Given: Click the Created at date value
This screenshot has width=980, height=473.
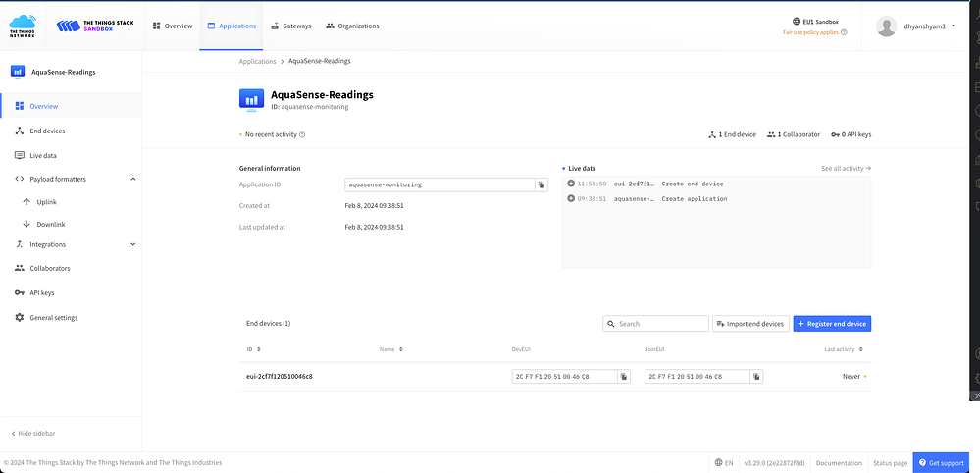Looking at the screenshot, I should pos(374,205).
